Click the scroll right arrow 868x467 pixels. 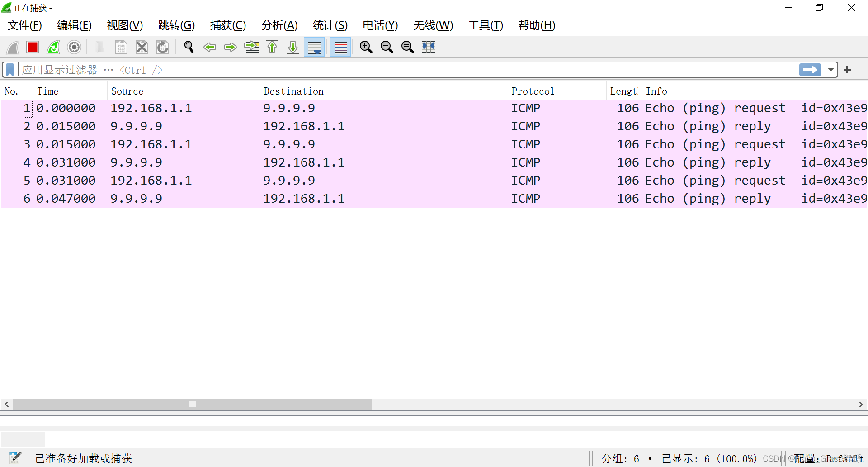[861, 404]
